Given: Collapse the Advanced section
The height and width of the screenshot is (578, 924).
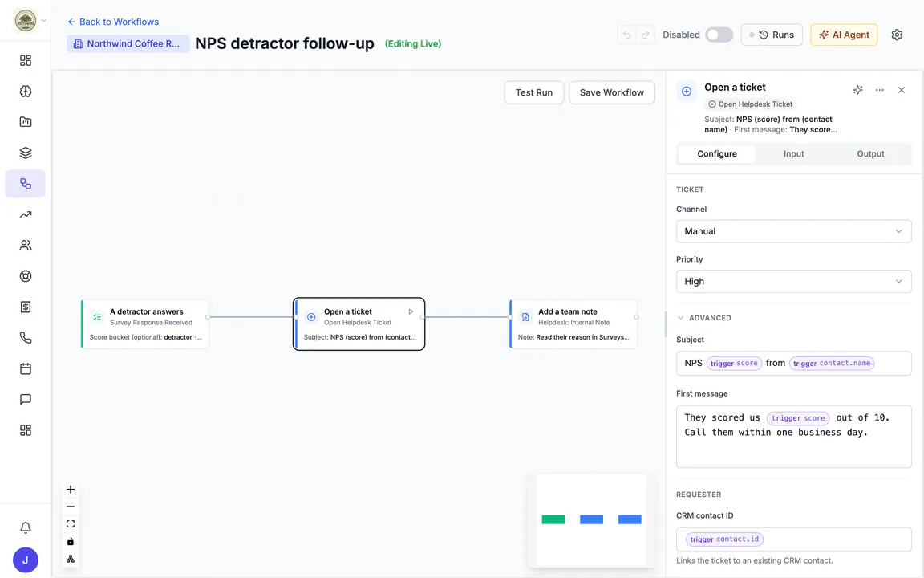Looking at the screenshot, I should (x=704, y=318).
